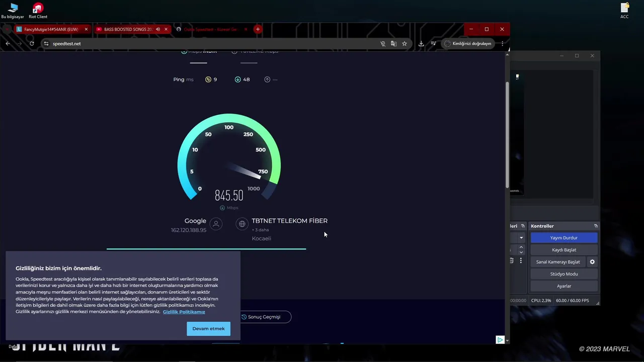
Task: Go back in browser history
Action: click(8, 44)
